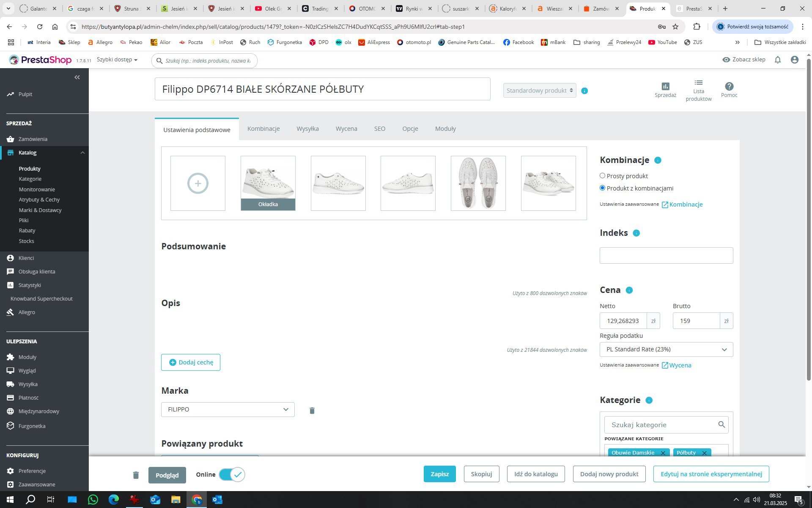Click the add image plus icon
The image size is (812, 508).
tap(198, 183)
